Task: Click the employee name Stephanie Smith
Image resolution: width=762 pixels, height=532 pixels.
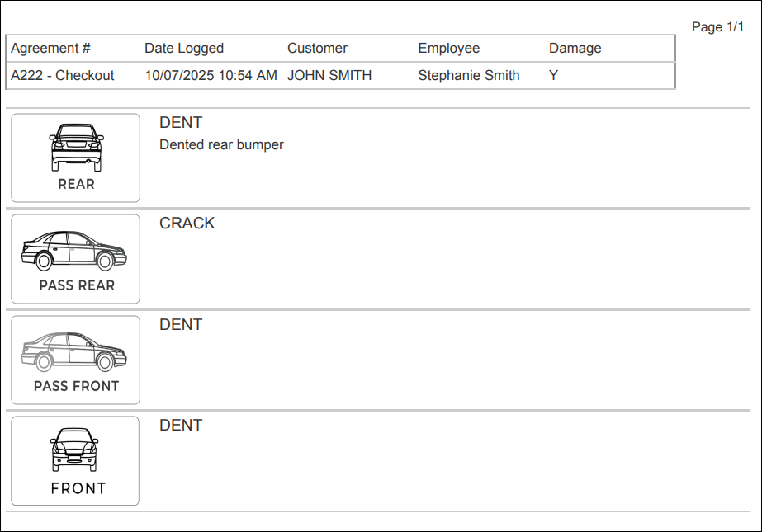Action: (468, 76)
